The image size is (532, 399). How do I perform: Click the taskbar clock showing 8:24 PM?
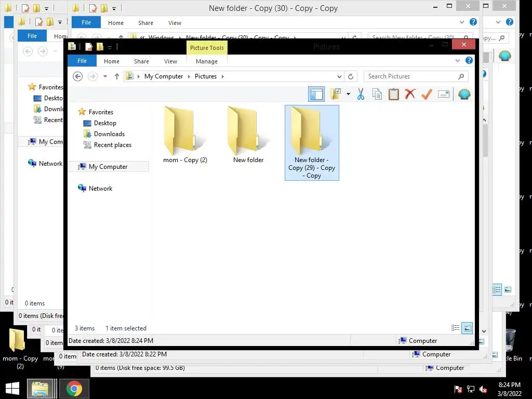tap(509, 389)
